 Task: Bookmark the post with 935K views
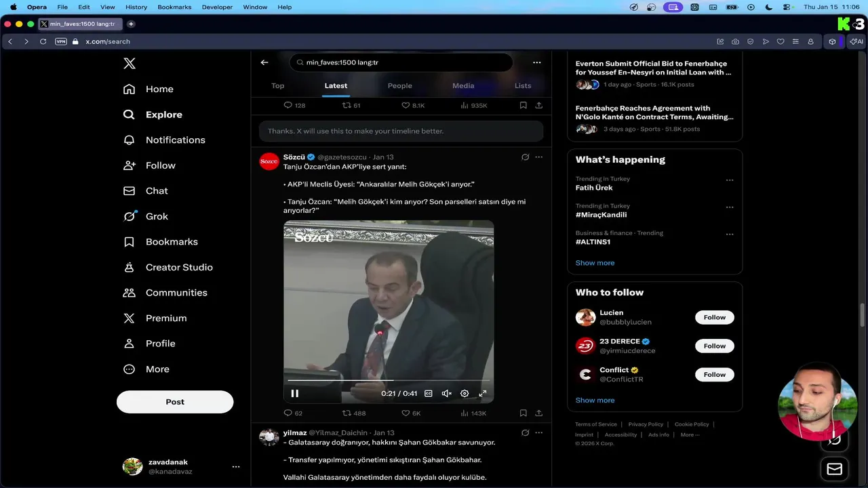[x=524, y=106]
